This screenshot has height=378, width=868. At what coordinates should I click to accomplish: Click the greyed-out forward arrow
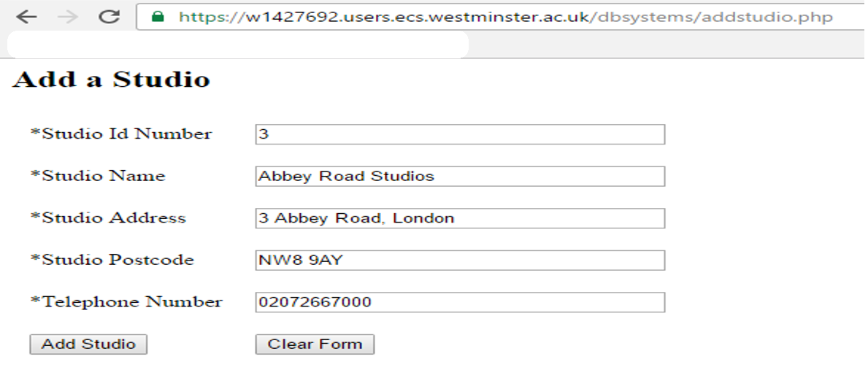68,17
